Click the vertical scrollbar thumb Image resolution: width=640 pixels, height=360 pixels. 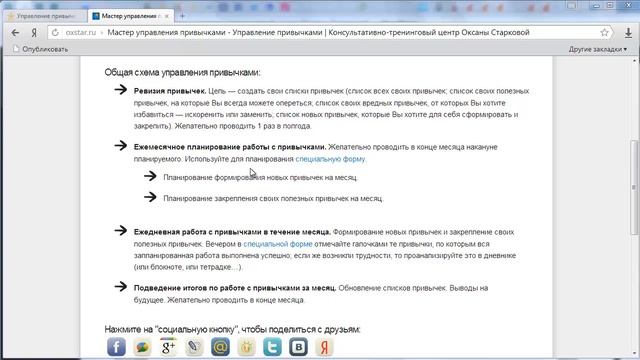point(634,188)
